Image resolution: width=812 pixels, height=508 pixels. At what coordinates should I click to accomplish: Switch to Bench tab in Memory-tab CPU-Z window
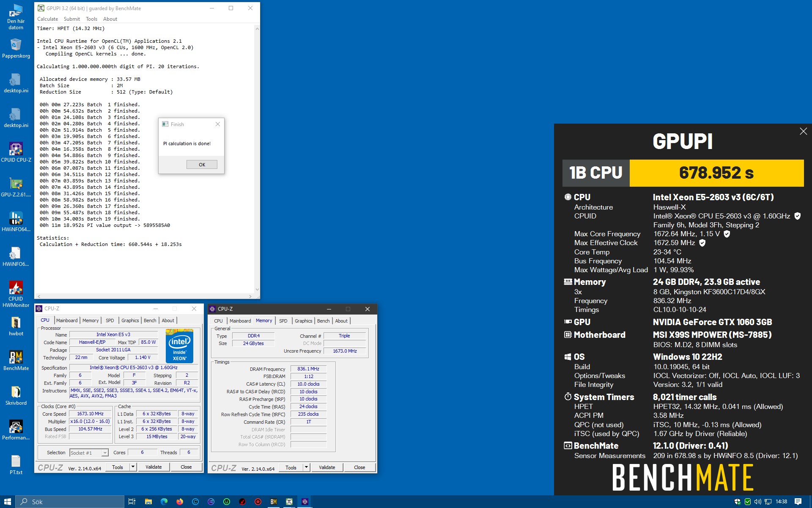[x=323, y=321]
